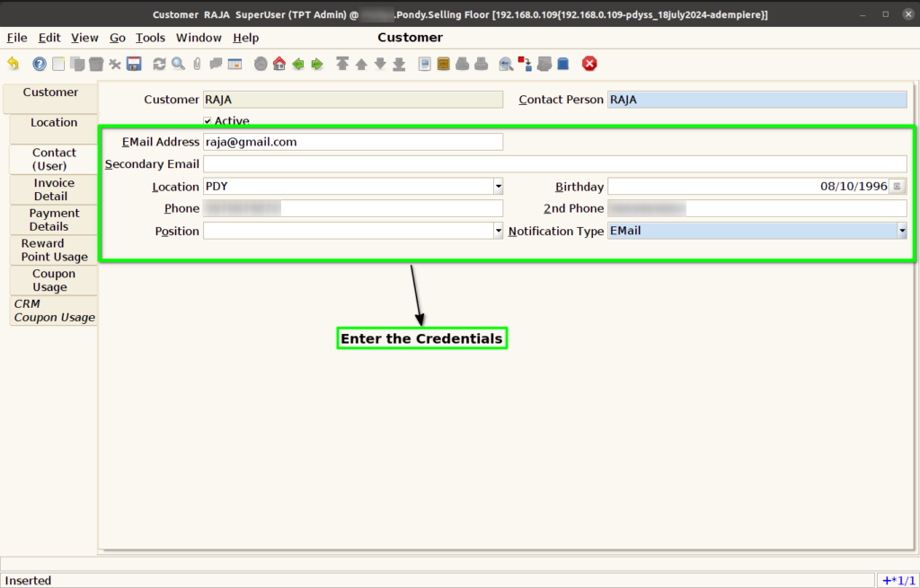Open the Payment Details tab

pos(53,220)
